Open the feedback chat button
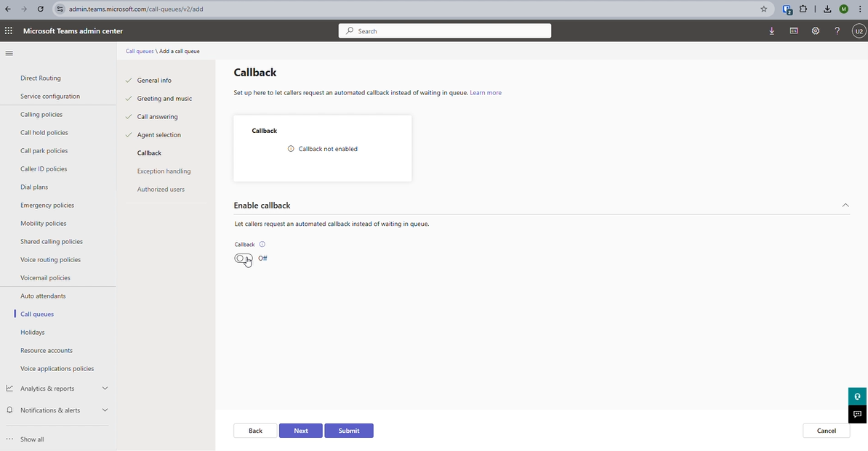The image size is (868, 451). coord(857,414)
